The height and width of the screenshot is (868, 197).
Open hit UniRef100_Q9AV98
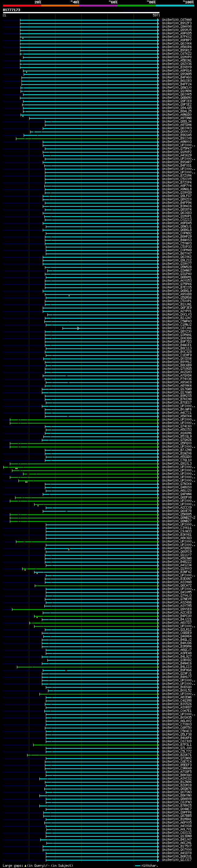point(176,26)
